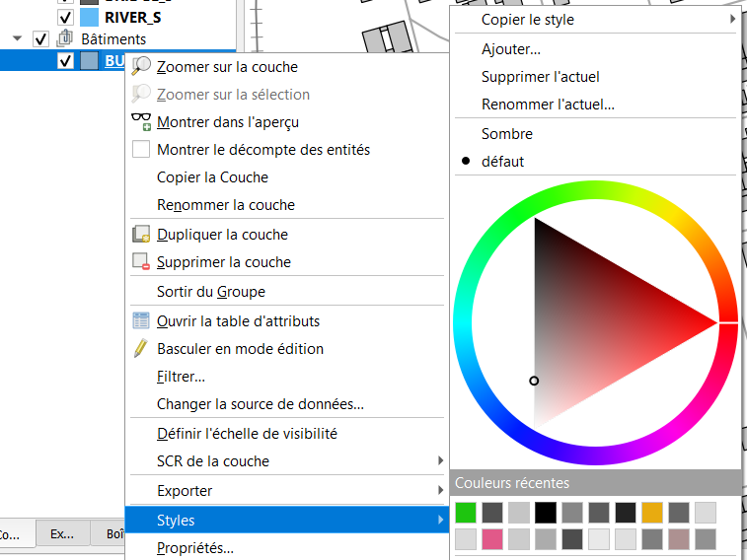Select Montrer dans l'aperçu
Image resolution: width=747 pixels, height=560 pixels.
[x=287, y=122]
